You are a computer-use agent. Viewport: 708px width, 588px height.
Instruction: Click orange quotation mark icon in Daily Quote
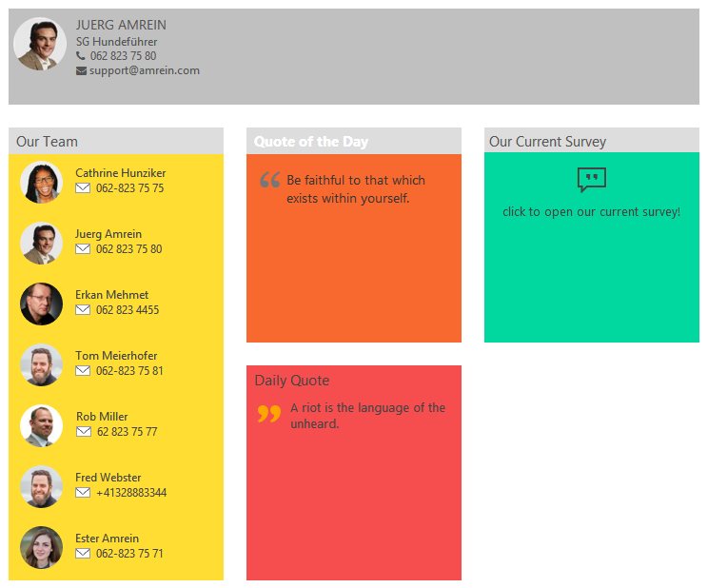click(x=269, y=414)
